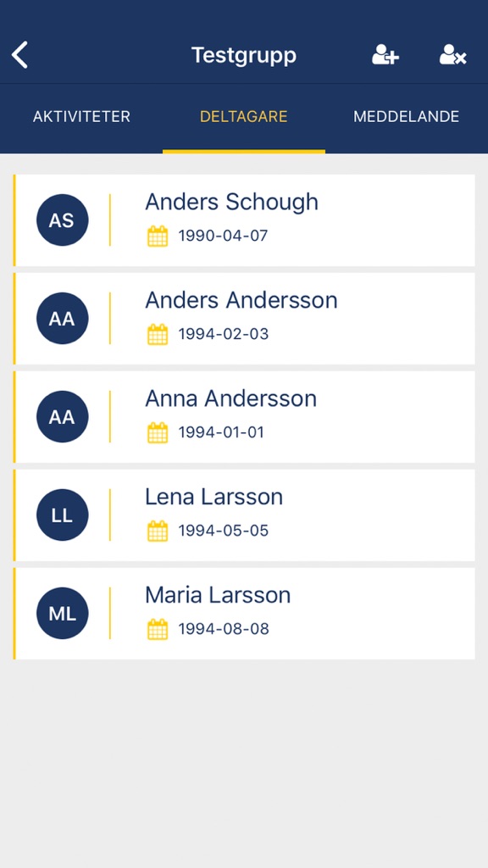Open Anna Andersson's name
The image size is (488, 868).
230,398
